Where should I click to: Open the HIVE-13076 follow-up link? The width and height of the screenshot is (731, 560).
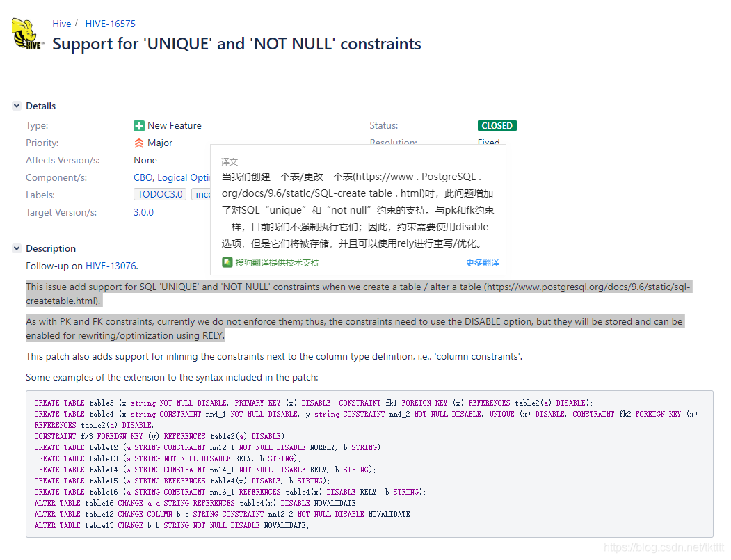pyautogui.click(x=111, y=266)
